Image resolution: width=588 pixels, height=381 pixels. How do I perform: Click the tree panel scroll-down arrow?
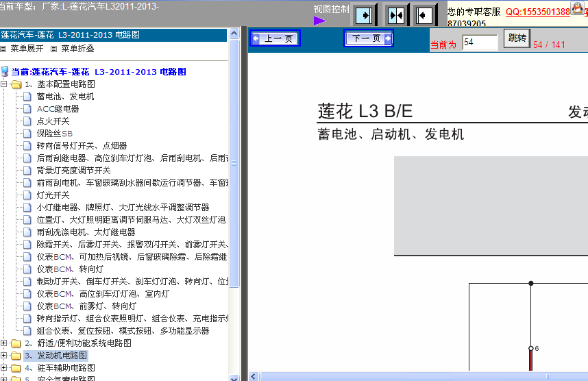234,378
